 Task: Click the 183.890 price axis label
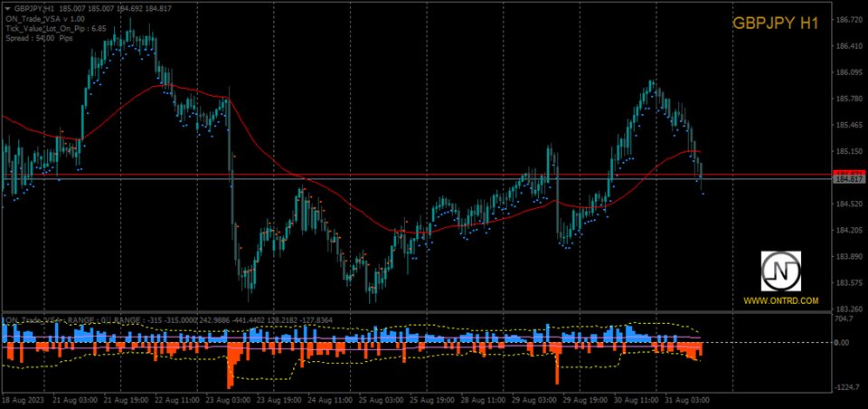pos(849,257)
